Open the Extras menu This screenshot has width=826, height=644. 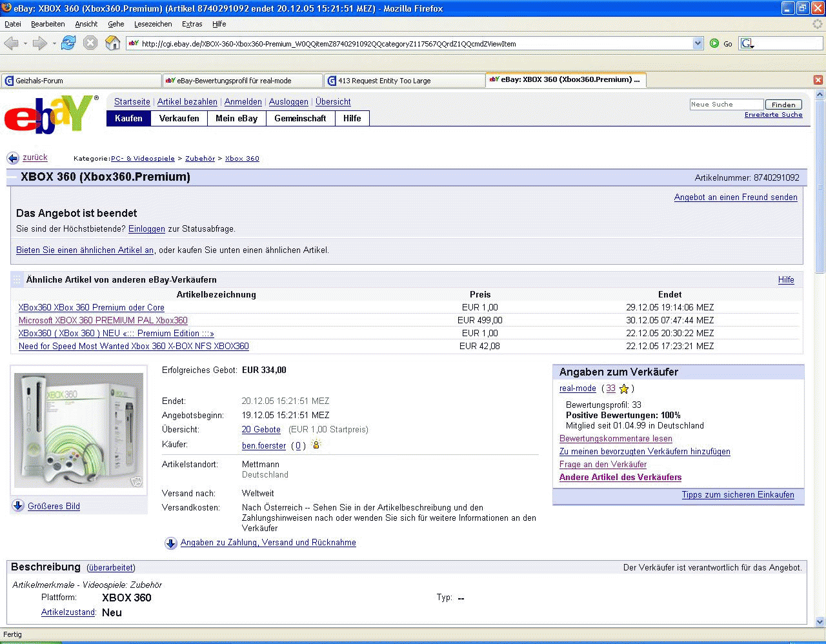(192, 24)
